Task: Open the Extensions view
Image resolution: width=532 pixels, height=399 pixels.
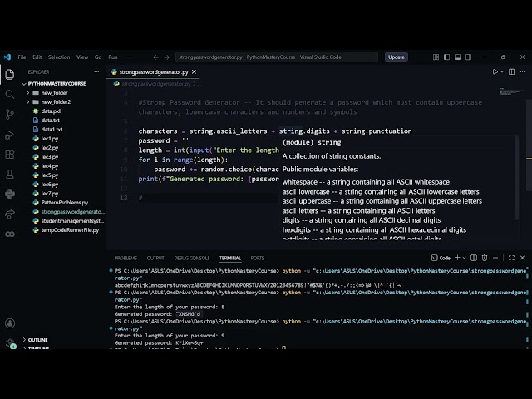Action: point(10,155)
